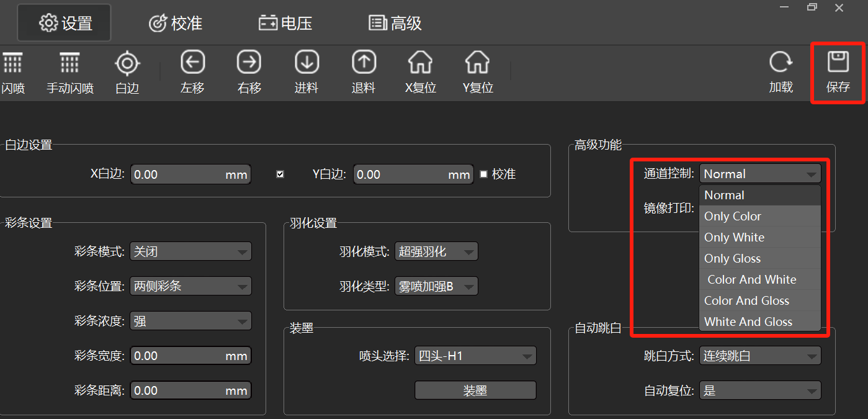Image resolution: width=868 pixels, height=419 pixels.
Task: Click the X复位 home icon
Action: (421, 63)
